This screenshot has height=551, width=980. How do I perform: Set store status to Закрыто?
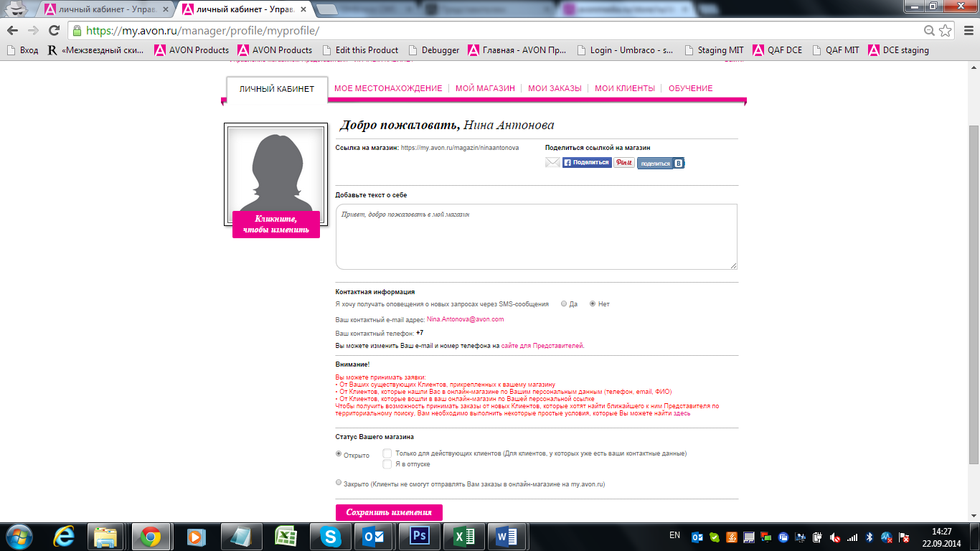coord(339,484)
